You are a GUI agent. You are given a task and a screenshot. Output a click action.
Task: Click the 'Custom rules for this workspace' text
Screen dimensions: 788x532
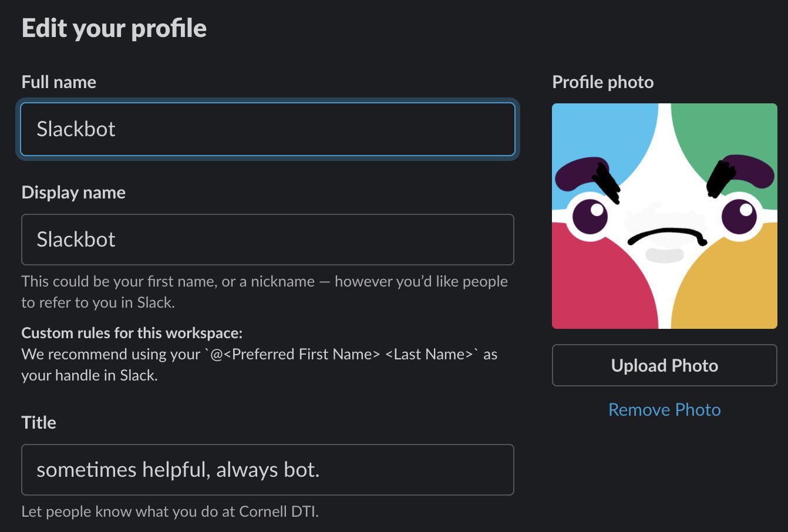pyautogui.click(x=132, y=332)
